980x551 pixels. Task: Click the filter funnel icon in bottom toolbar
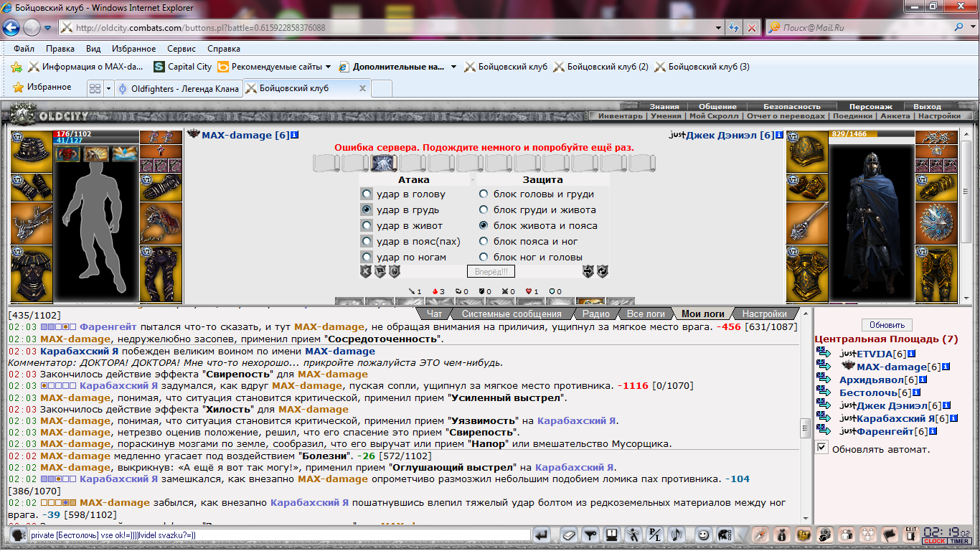point(590,534)
